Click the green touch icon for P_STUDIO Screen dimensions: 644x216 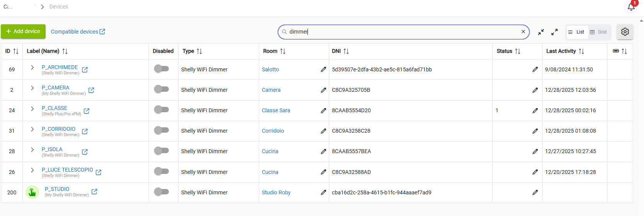tap(32, 192)
